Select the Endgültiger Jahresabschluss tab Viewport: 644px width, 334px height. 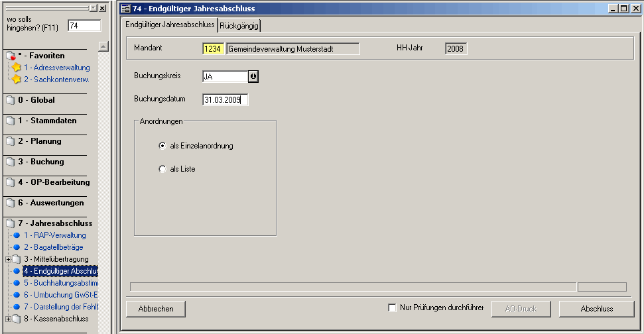tap(170, 25)
